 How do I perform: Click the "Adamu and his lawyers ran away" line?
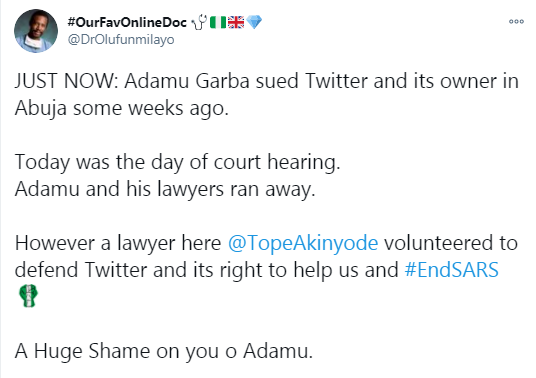(x=165, y=189)
